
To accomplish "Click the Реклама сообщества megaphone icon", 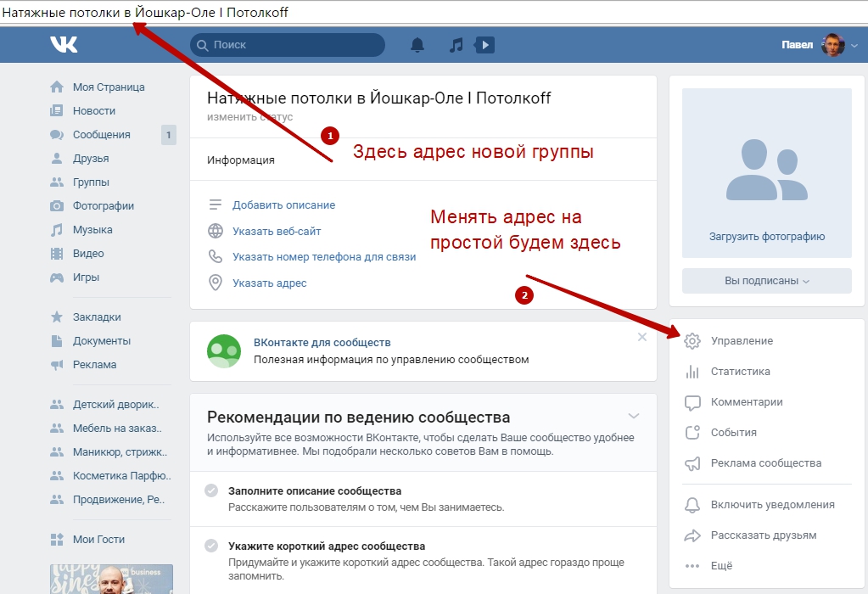I will [692, 463].
